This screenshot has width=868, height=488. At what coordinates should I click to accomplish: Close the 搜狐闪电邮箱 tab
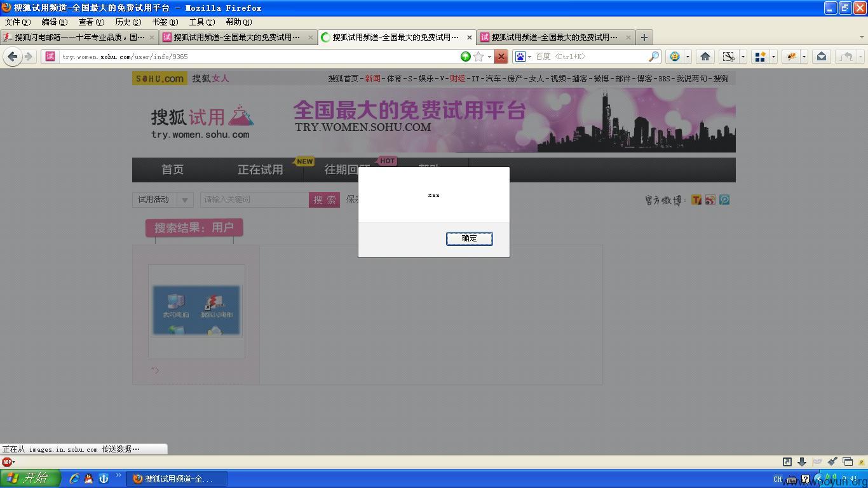[x=152, y=37]
